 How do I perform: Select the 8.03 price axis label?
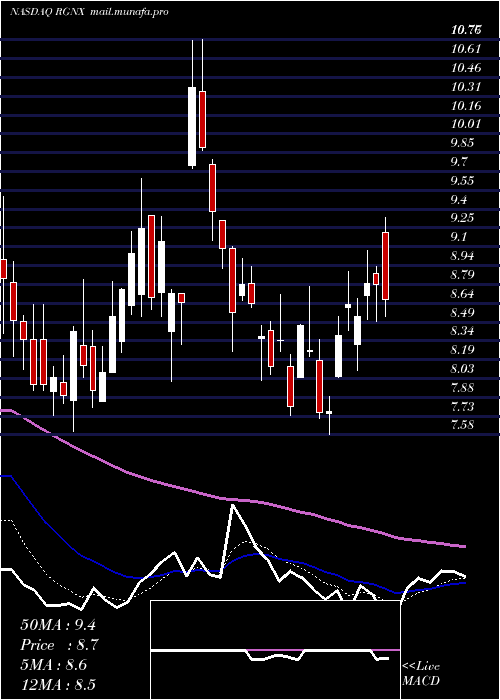tap(462, 368)
